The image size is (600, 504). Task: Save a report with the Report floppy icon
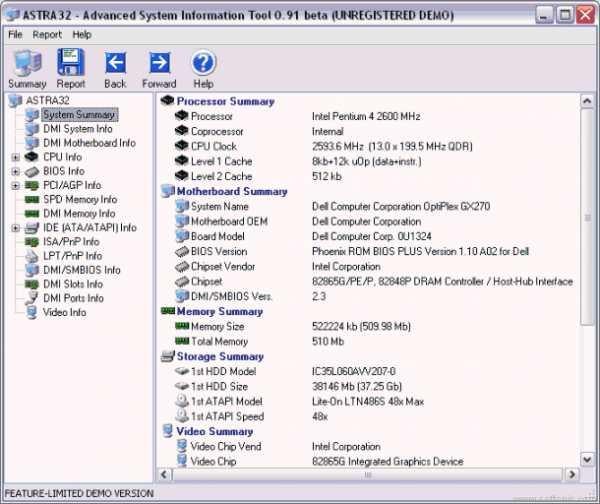(x=71, y=62)
